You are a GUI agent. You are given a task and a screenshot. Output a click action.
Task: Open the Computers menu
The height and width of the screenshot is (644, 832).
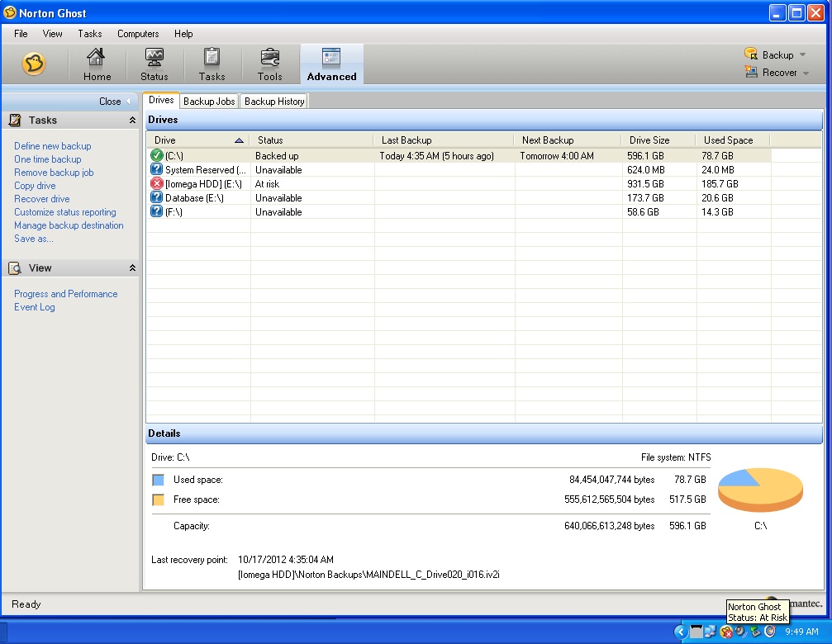pyautogui.click(x=138, y=34)
